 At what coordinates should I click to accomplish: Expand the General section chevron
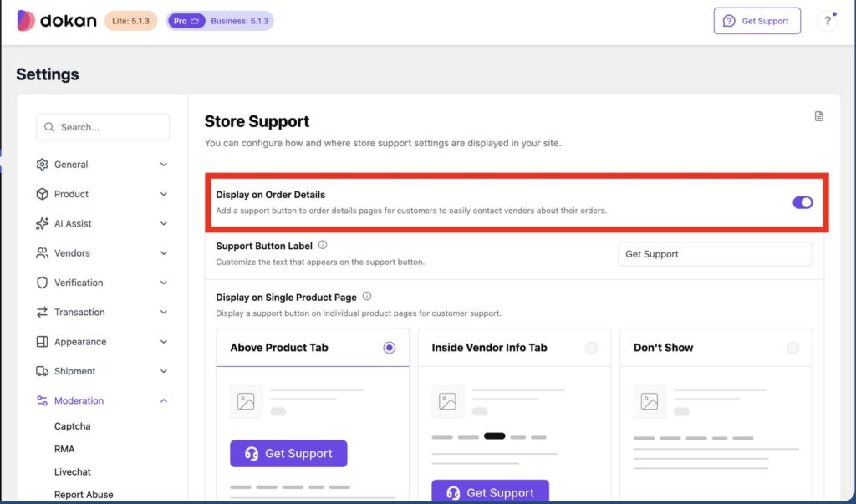[x=164, y=165]
